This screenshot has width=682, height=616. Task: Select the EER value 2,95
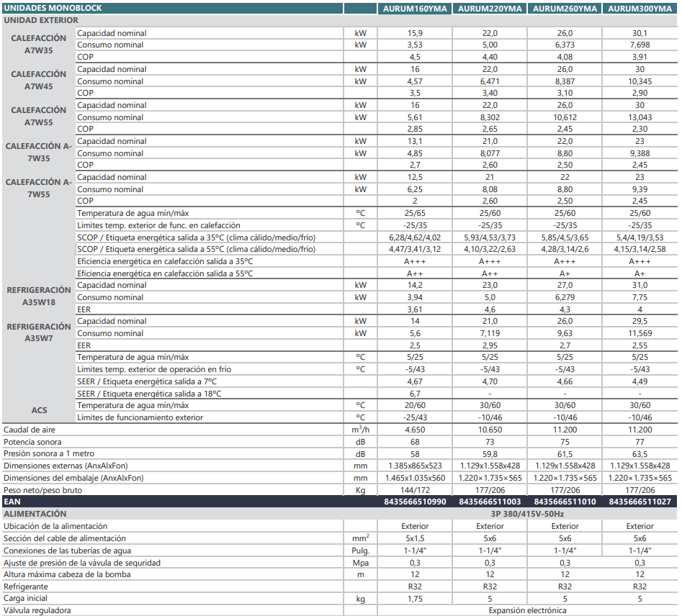[x=490, y=346]
